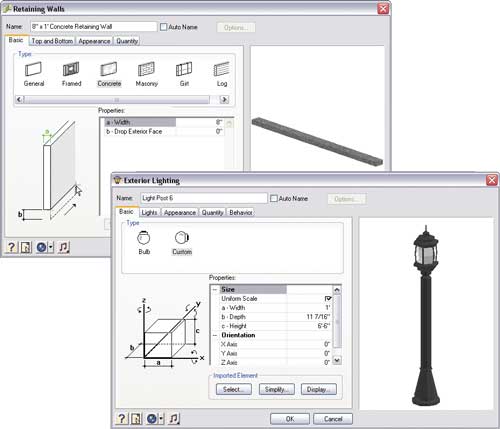Click the Simplify... button
500x429 pixels.
(x=276, y=389)
